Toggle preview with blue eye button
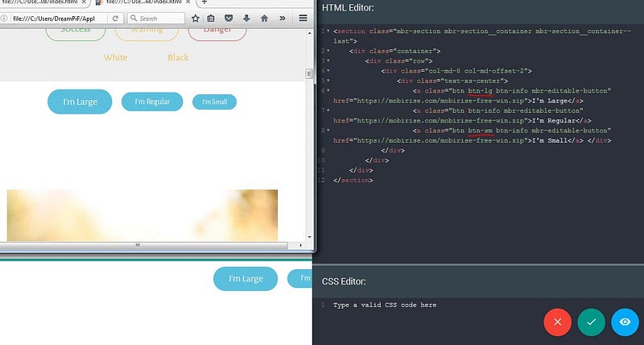 pos(625,322)
